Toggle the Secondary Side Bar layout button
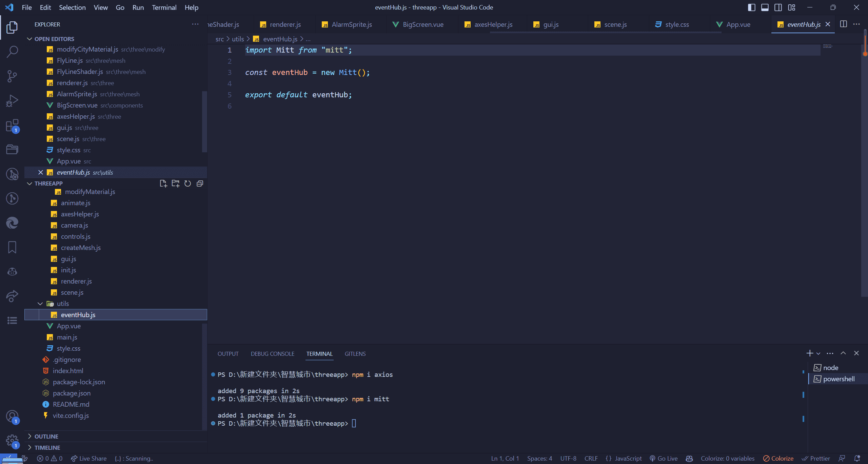 point(778,7)
